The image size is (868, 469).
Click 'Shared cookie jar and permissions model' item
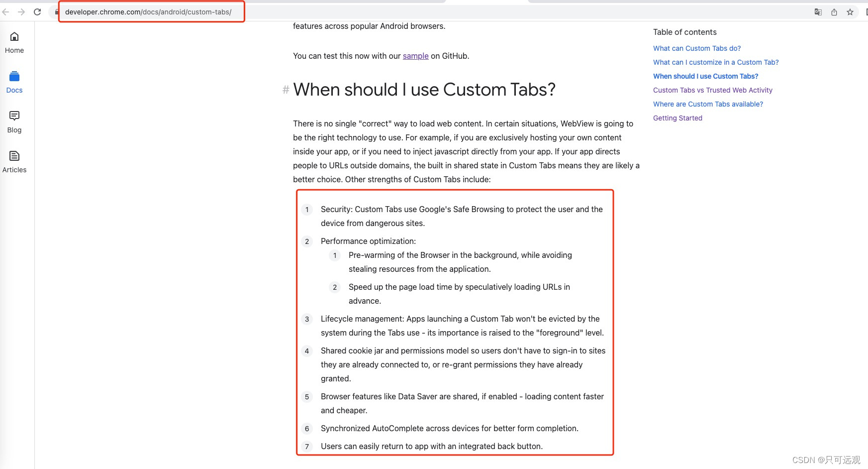coord(463,364)
